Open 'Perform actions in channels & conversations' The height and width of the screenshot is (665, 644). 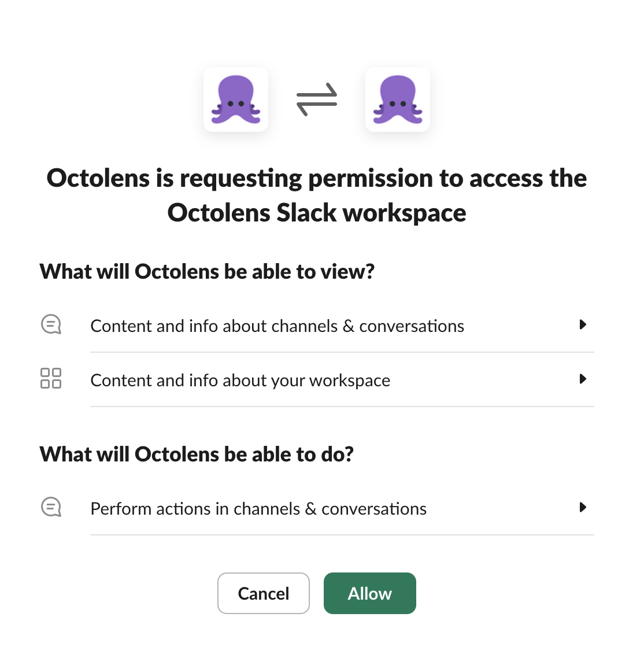(258, 509)
